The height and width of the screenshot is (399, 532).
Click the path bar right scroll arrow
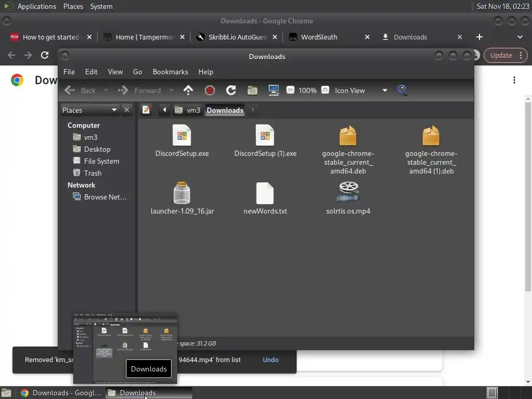pyautogui.click(x=253, y=110)
